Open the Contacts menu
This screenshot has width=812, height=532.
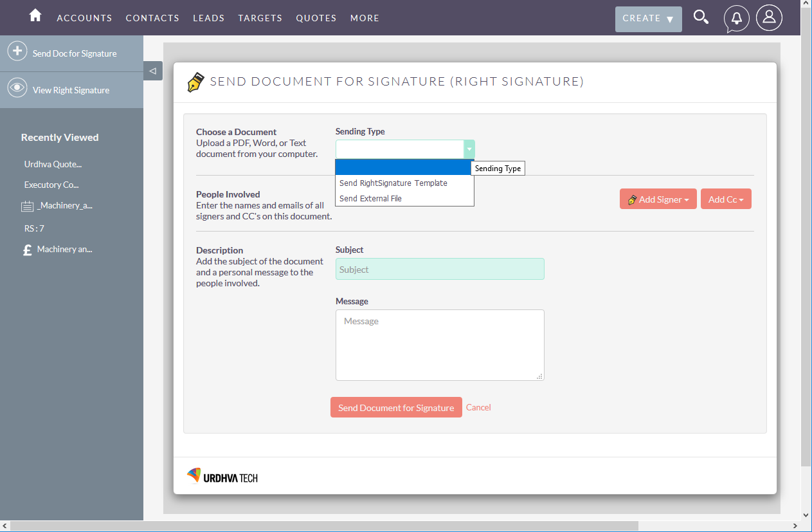(152, 18)
